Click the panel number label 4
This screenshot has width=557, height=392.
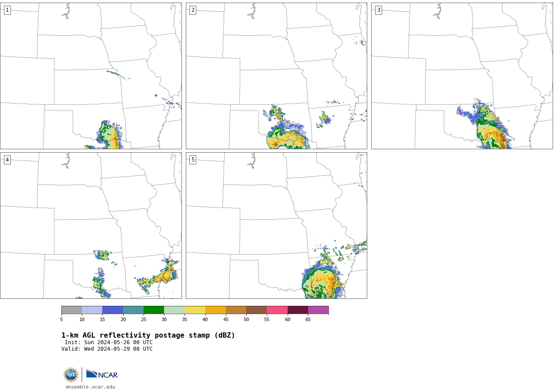point(7,160)
